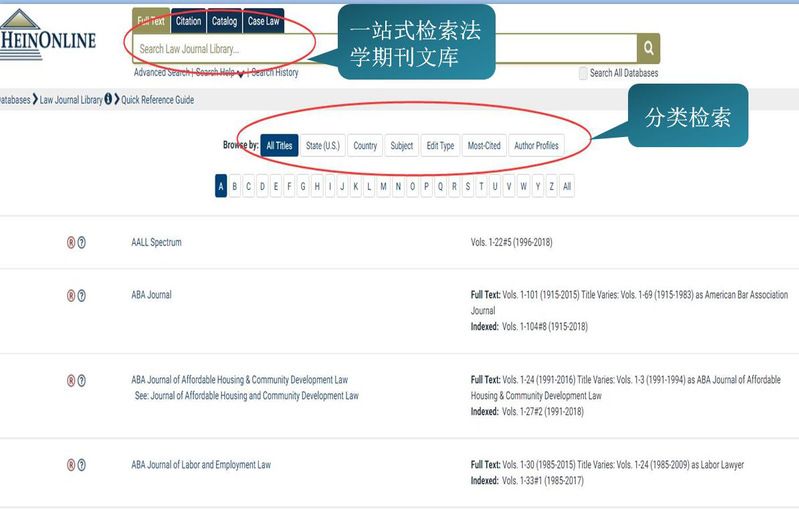The image size is (799, 511).
Task: Open the Case Law tab
Action: coord(264,21)
